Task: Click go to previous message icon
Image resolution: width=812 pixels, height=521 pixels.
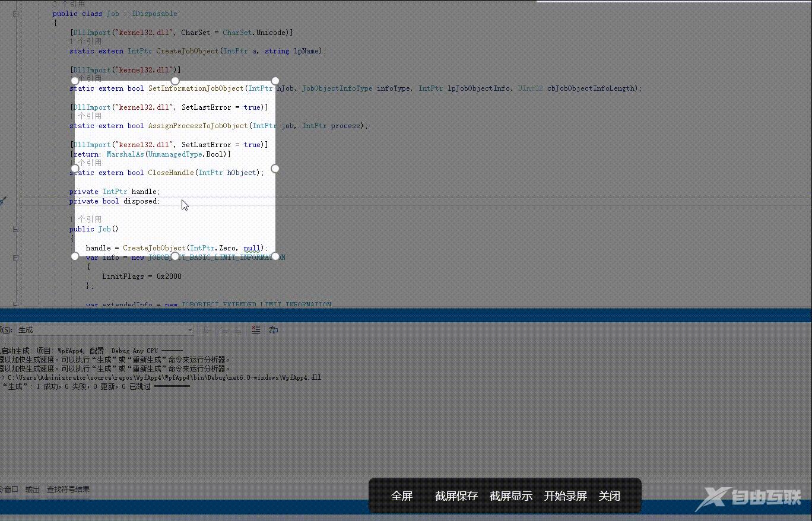Action: [224, 330]
